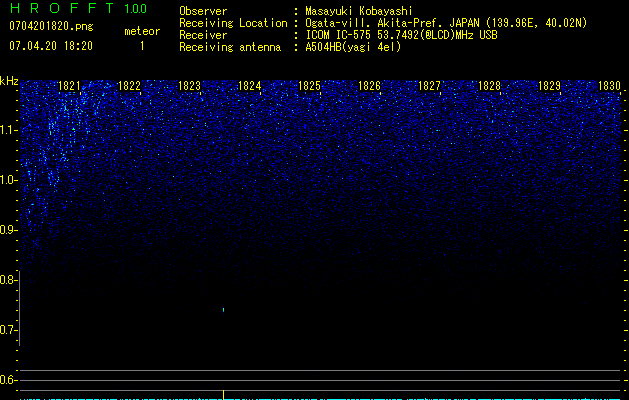
Task: Click the 1827 time marker
Action: 429,86
